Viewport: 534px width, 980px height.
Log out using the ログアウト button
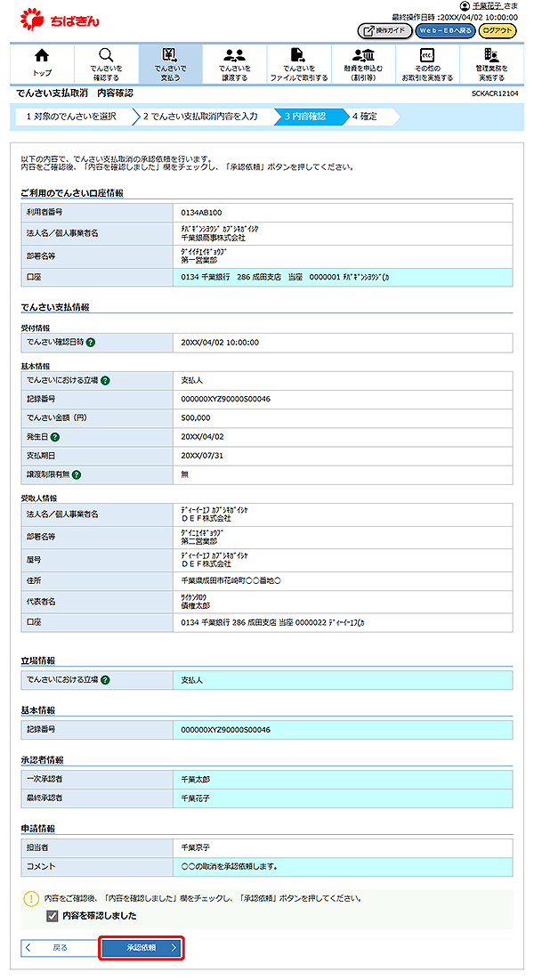pyautogui.click(x=497, y=31)
